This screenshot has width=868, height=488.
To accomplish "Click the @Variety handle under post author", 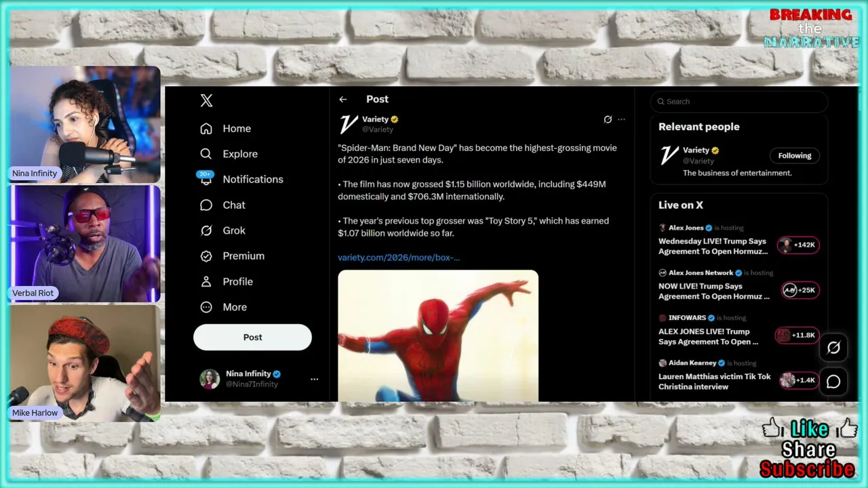I will pos(378,129).
